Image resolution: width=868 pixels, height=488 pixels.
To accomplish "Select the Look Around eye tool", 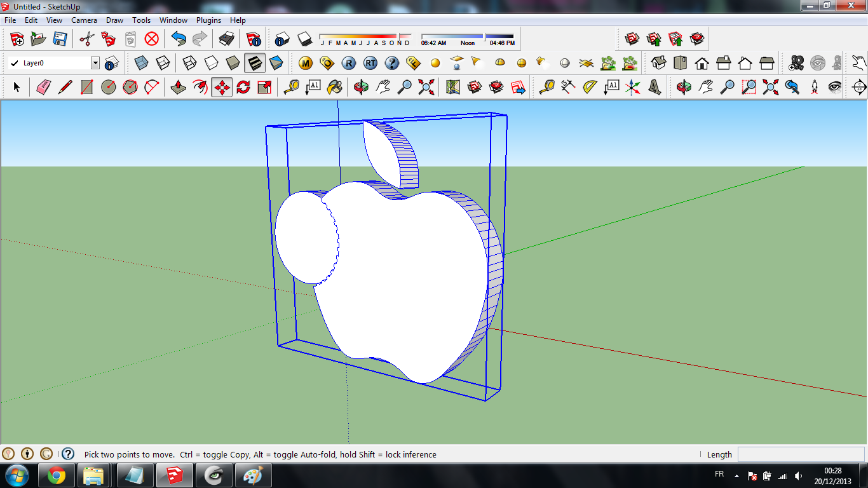I will pyautogui.click(x=836, y=87).
